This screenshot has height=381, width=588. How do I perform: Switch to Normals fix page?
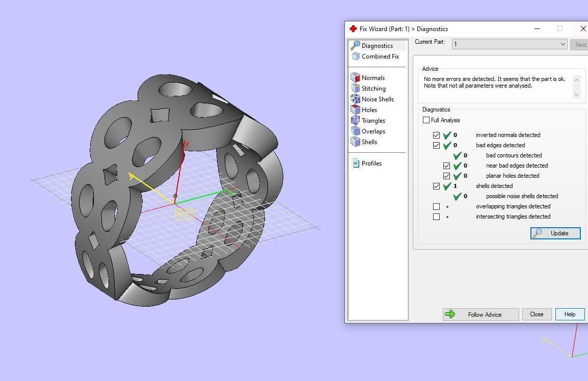(x=373, y=77)
